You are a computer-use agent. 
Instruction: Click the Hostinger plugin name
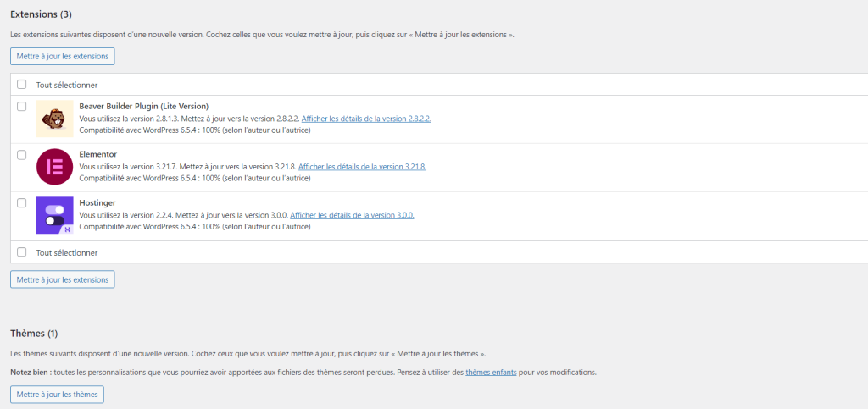[97, 203]
